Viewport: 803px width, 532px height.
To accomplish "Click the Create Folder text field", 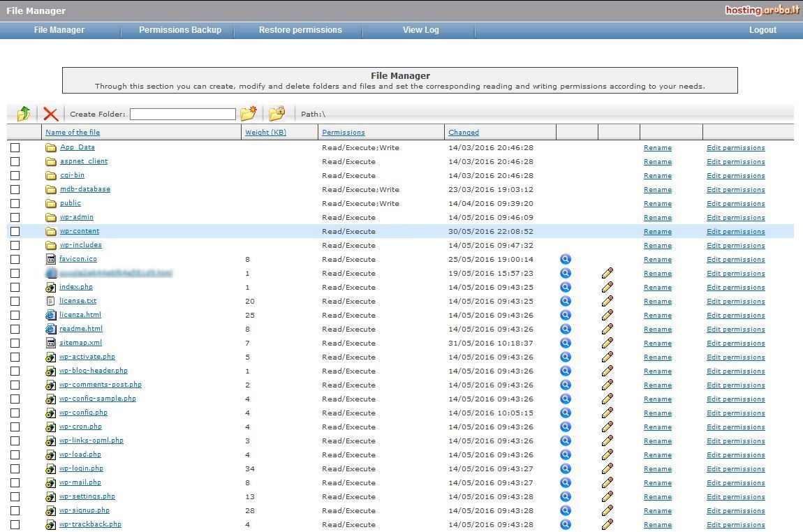I will coord(183,114).
